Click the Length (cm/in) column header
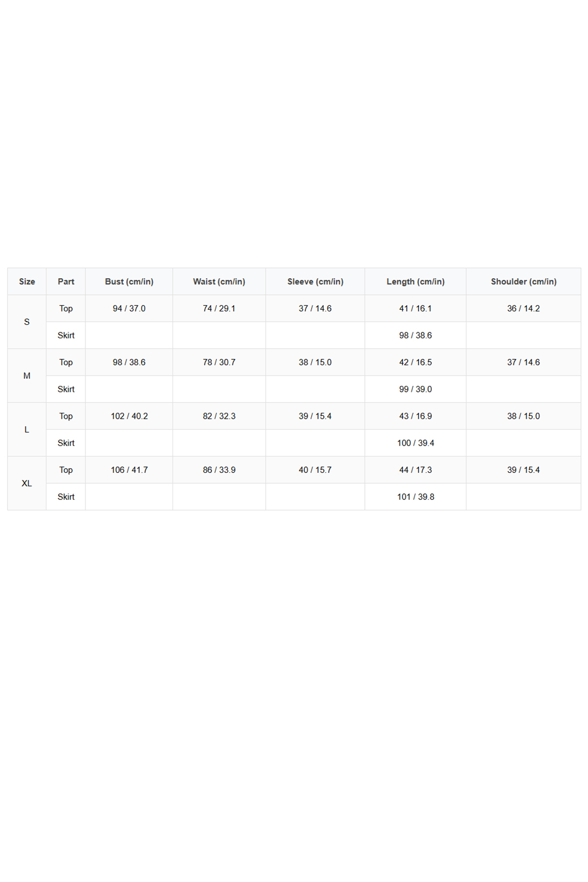The width and height of the screenshot is (588, 882). pos(416,282)
